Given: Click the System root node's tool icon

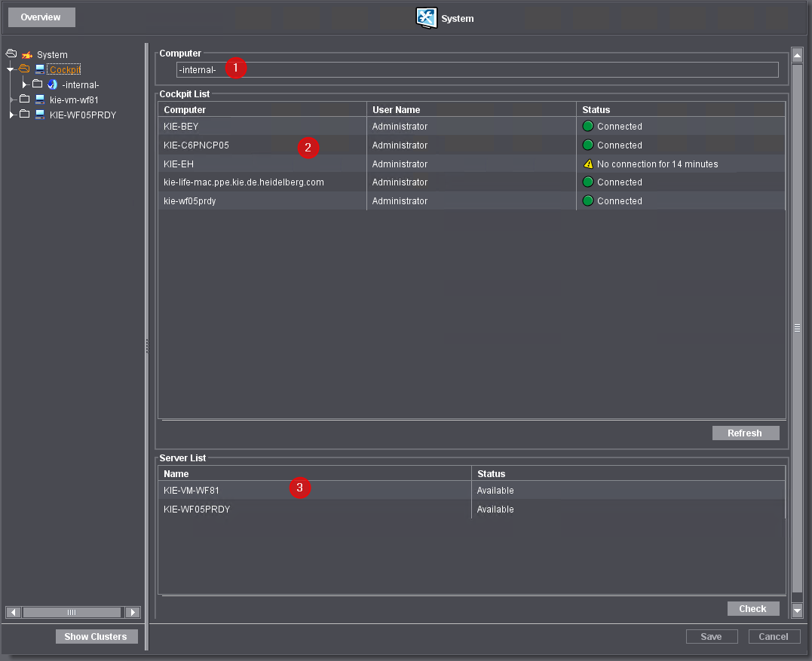Looking at the screenshot, I should [x=27, y=55].
